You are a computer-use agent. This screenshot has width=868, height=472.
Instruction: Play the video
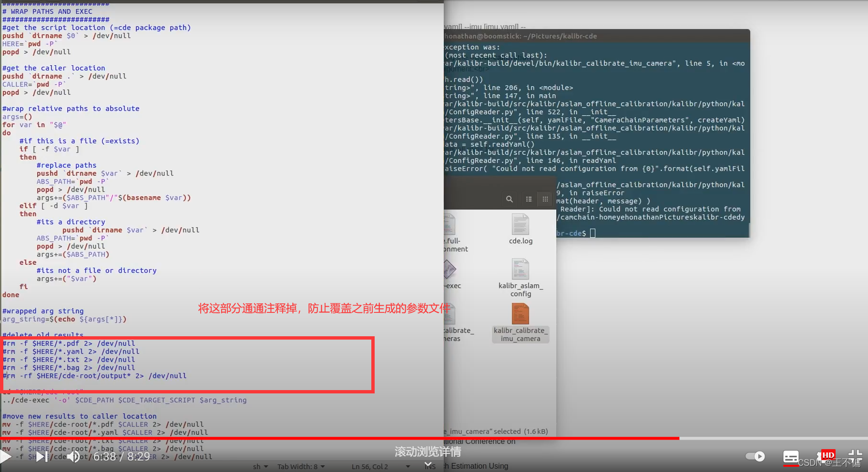(5, 457)
